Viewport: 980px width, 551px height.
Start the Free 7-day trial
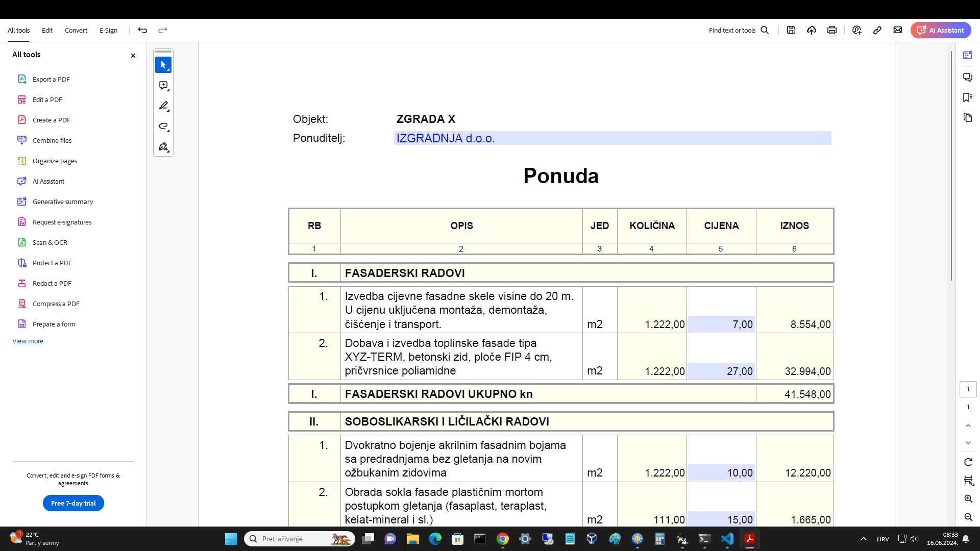pos(73,503)
